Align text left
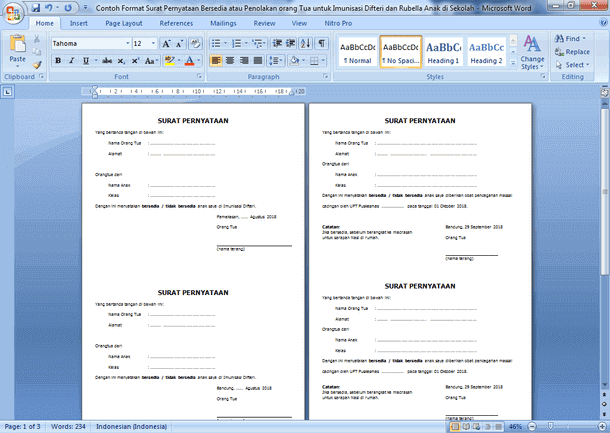This screenshot has width=610, height=433. [216, 61]
